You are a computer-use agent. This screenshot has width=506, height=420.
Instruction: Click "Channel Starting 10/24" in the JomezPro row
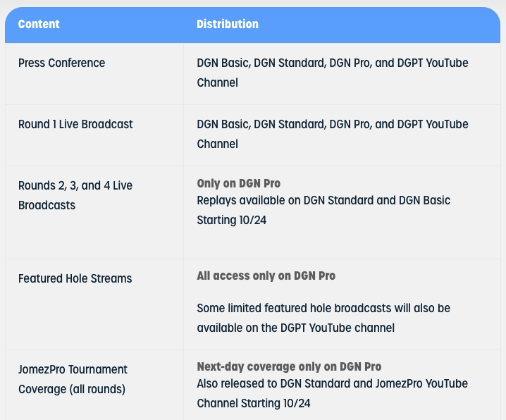(x=254, y=404)
